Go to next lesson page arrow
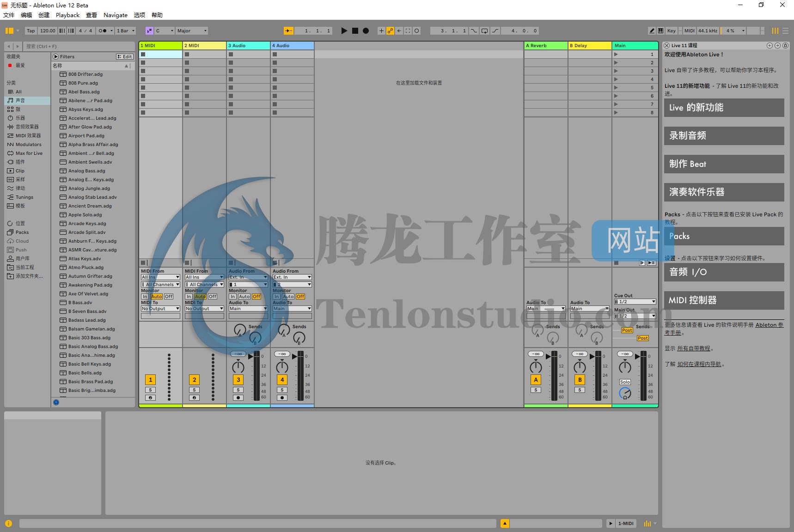The height and width of the screenshot is (532, 794). coord(777,45)
